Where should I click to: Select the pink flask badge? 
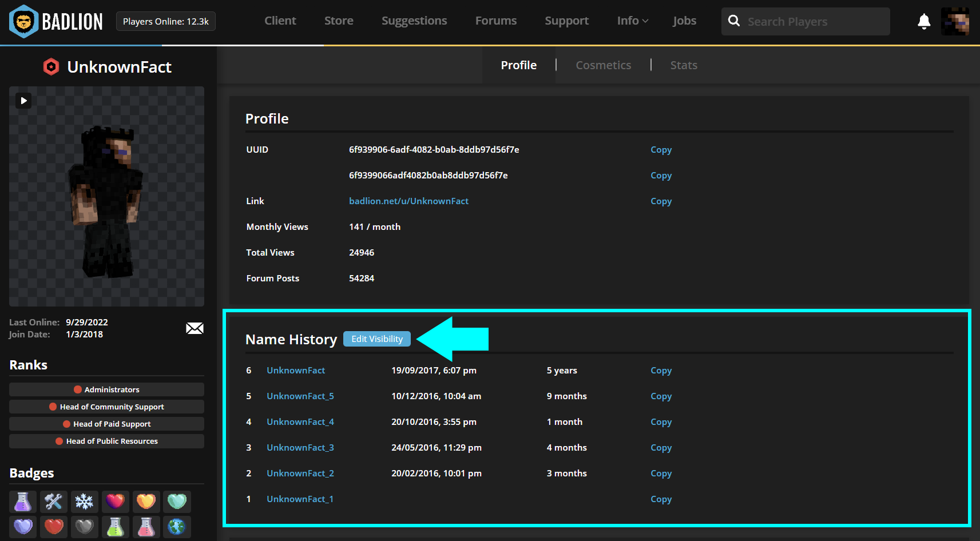tap(146, 527)
